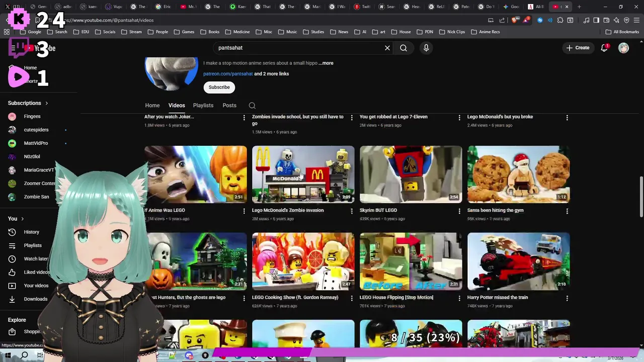
Task: Open options for Santa been hitting the gym
Action: pyautogui.click(x=567, y=211)
